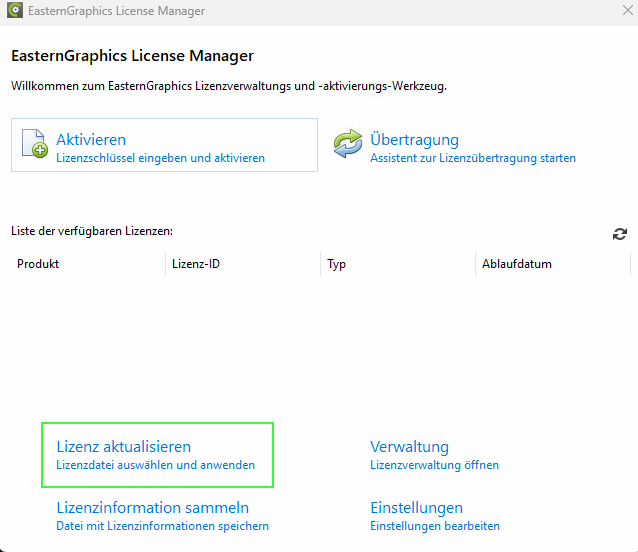Image resolution: width=638 pixels, height=552 pixels.
Task: Start the Übertragung wizard
Action: (x=414, y=140)
